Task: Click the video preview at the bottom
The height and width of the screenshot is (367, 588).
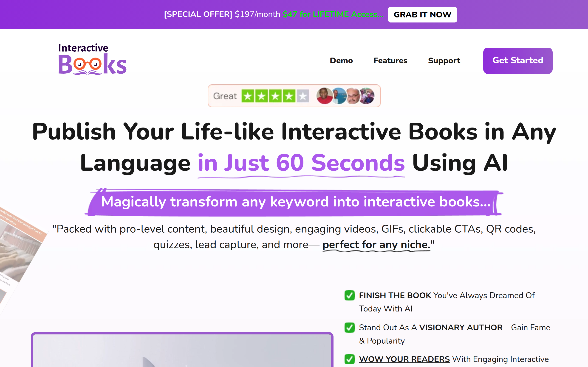Action: pyautogui.click(x=182, y=352)
